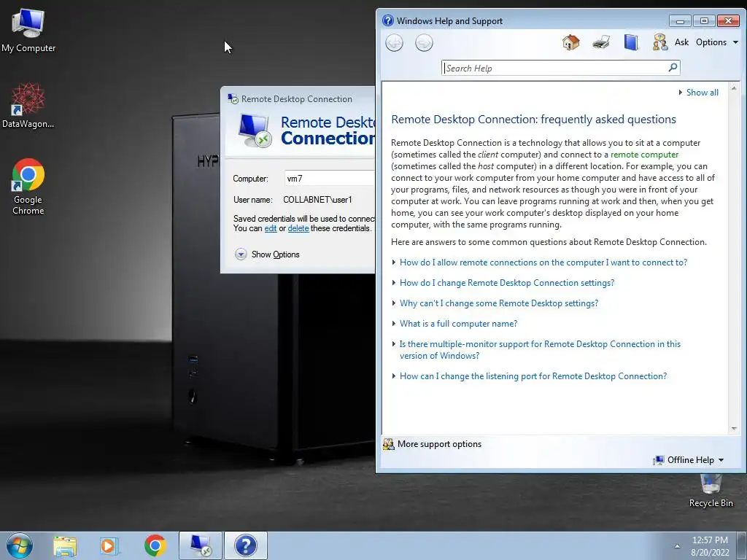Viewport: 747px width, 560px height.
Task: Click the Show desktop button at taskbar edge
Action: pyautogui.click(x=742, y=545)
